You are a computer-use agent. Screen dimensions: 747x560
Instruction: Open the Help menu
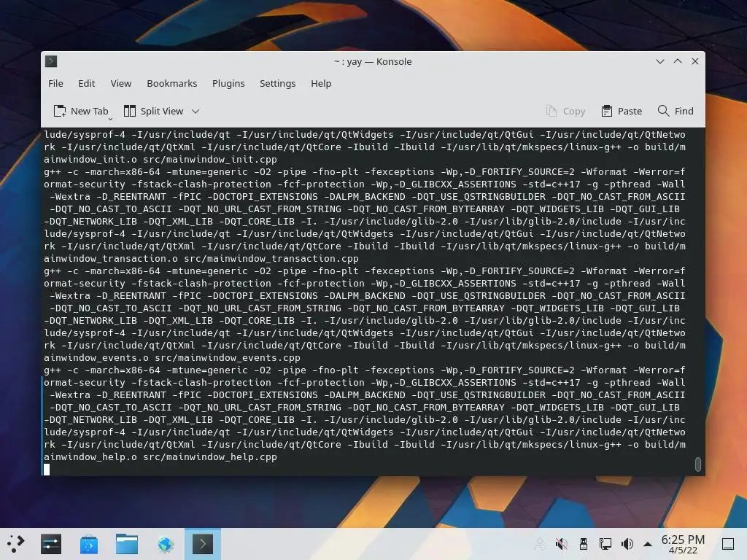coord(321,83)
